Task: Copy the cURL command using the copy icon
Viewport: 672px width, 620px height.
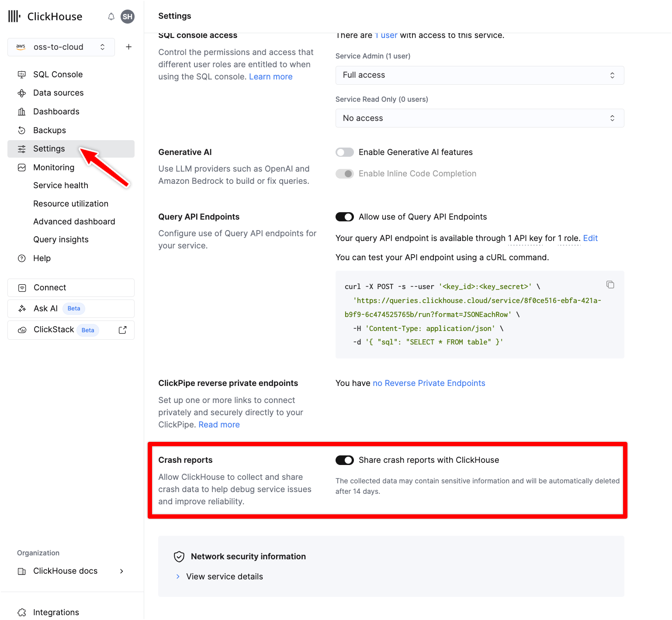Action: coord(610,285)
